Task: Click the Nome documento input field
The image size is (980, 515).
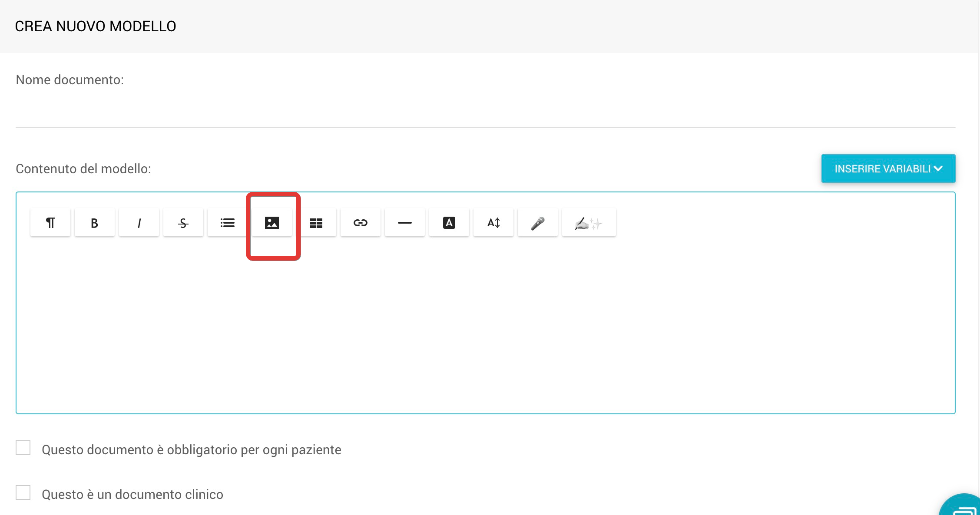Action: [x=485, y=113]
